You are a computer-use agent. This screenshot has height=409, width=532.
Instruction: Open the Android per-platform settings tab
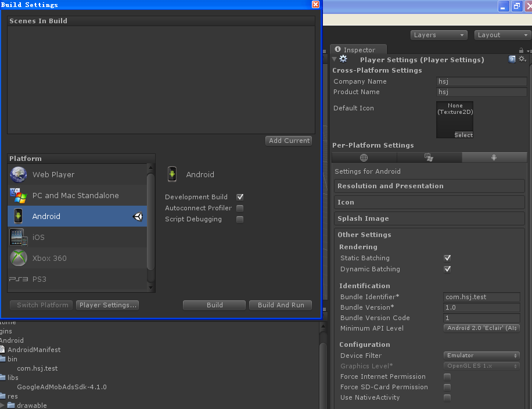click(494, 157)
